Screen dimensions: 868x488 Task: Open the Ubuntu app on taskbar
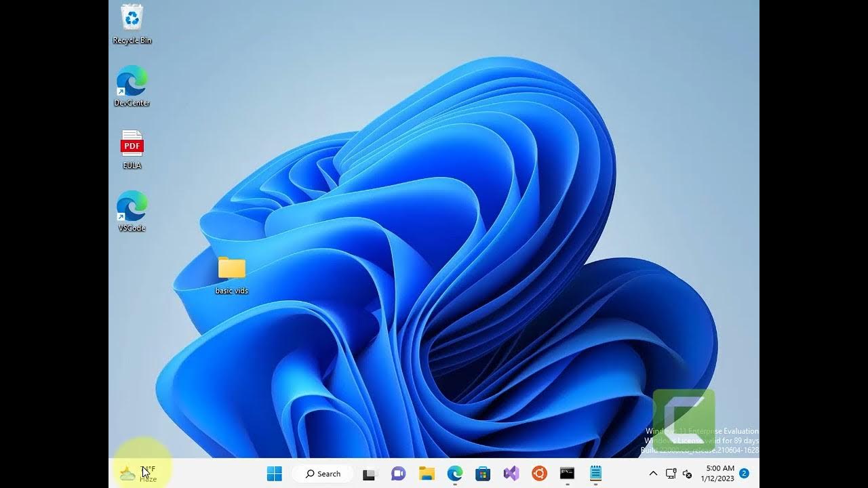point(539,474)
